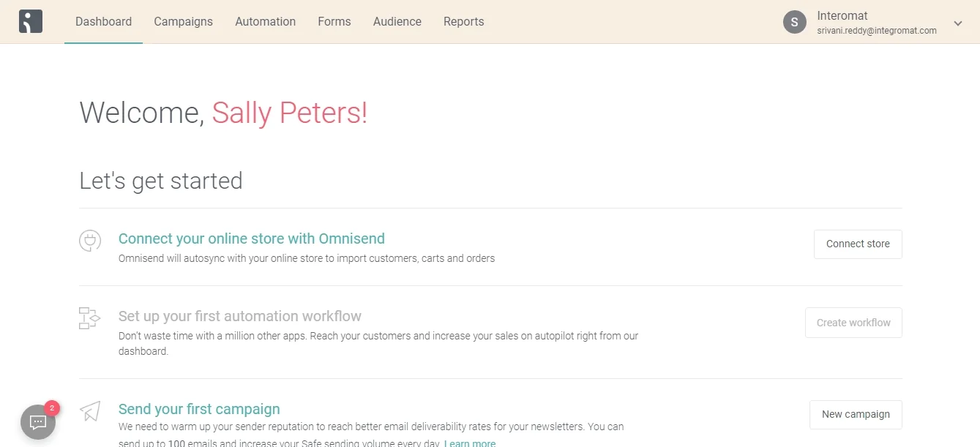Click the Create workflow button
Image resolution: width=980 pixels, height=447 pixels.
coord(853,323)
